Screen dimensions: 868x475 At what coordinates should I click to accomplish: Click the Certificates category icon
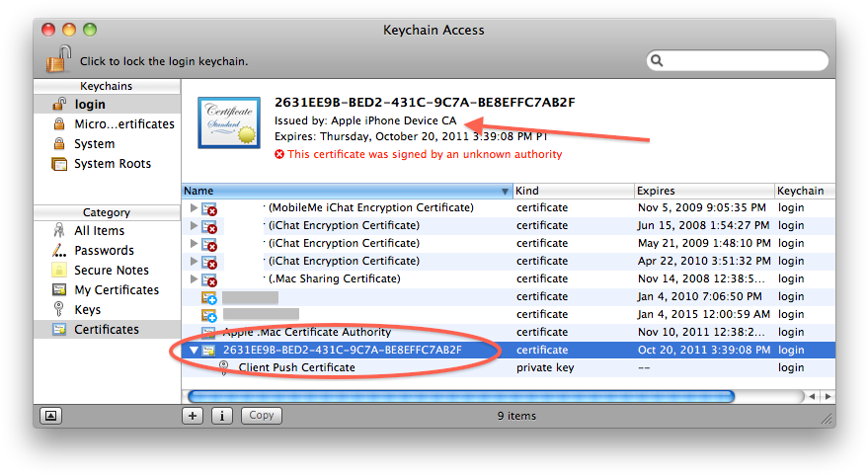coord(59,330)
